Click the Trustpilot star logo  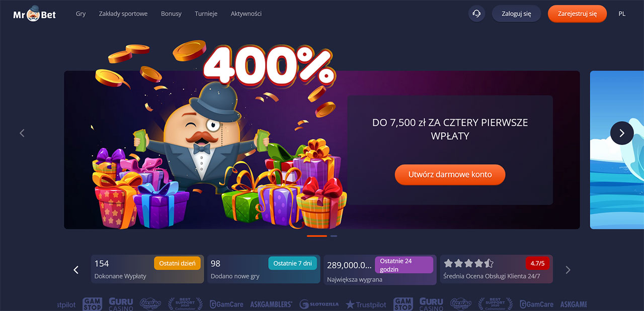(366, 304)
